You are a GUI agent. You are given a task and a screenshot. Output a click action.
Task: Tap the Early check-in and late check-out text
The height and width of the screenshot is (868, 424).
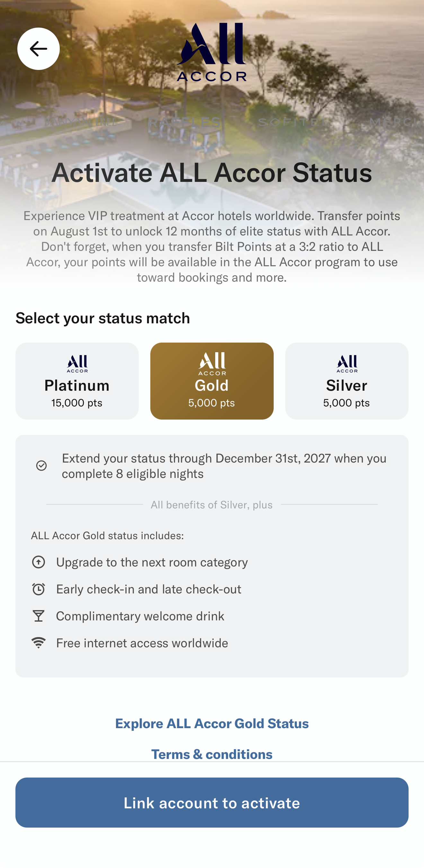click(x=149, y=589)
